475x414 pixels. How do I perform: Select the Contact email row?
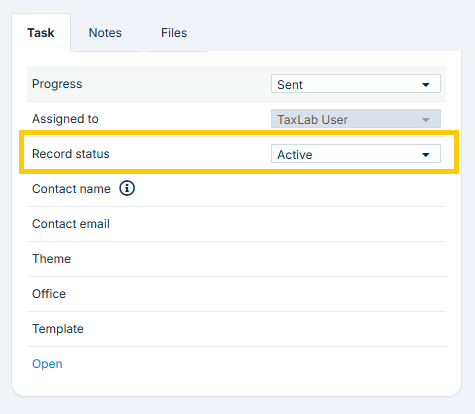[236, 224]
